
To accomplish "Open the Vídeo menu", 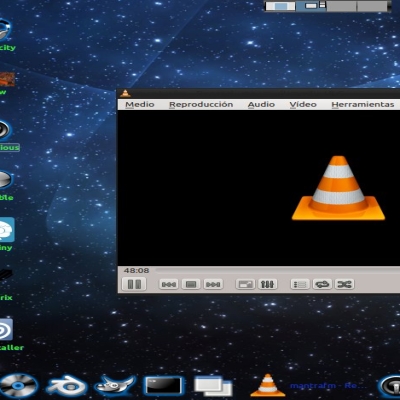I will pos(303,104).
